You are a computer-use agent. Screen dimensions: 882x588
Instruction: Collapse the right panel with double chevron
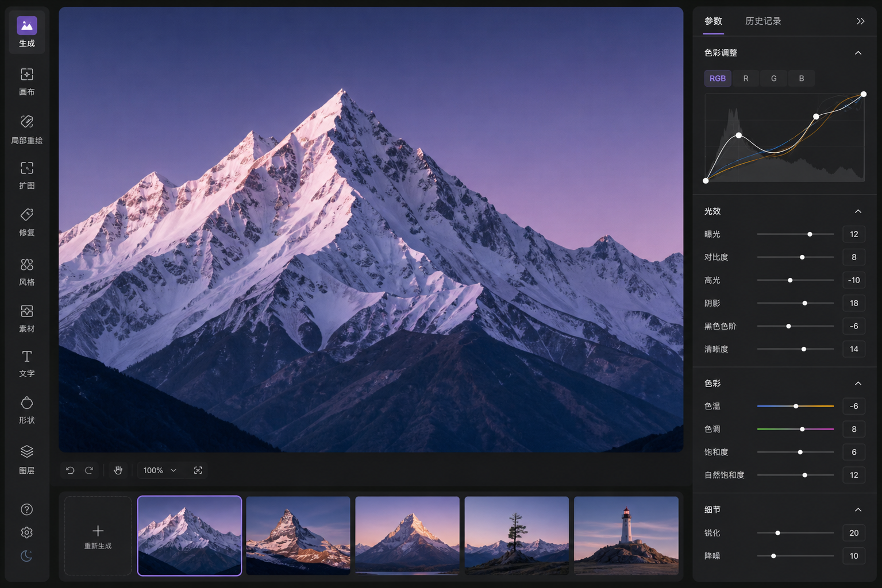tap(860, 21)
